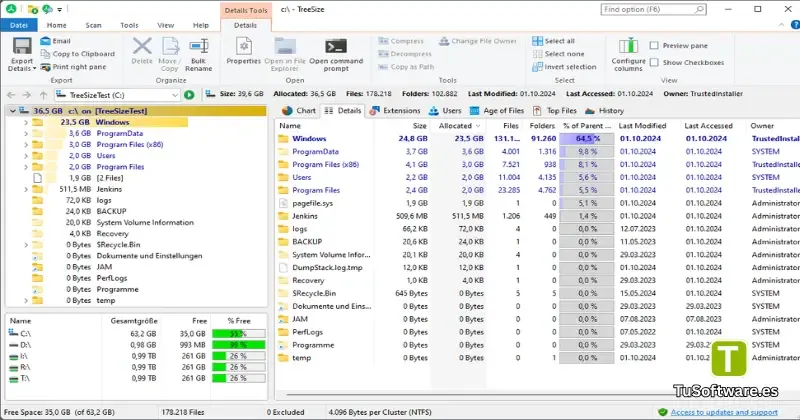800x420 pixels.
Task: Collapse the ribbon with the chevron
Action: click(x=781, y=24)
